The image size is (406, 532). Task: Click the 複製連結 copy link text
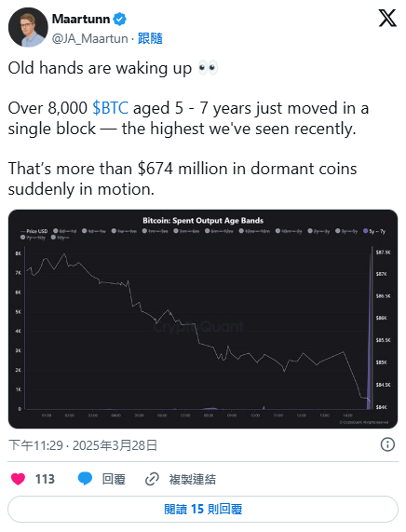(193, 479)
